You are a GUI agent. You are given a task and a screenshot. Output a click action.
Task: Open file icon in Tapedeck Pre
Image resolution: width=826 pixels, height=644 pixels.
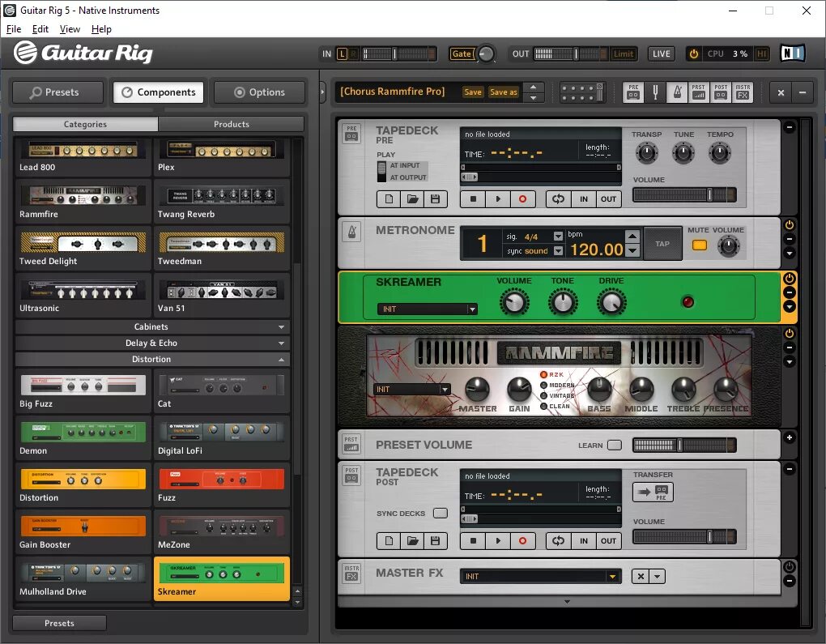click(412, 198)
